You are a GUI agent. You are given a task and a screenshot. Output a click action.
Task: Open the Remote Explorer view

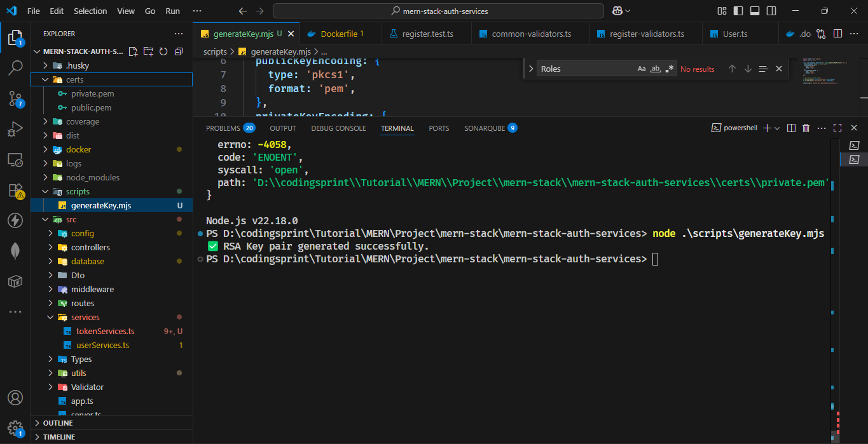(15, 159)
